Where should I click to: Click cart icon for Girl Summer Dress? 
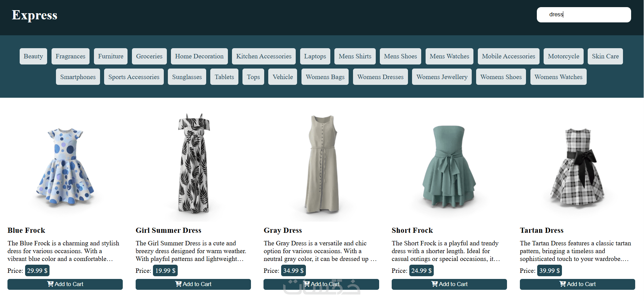tap(178, 284)
